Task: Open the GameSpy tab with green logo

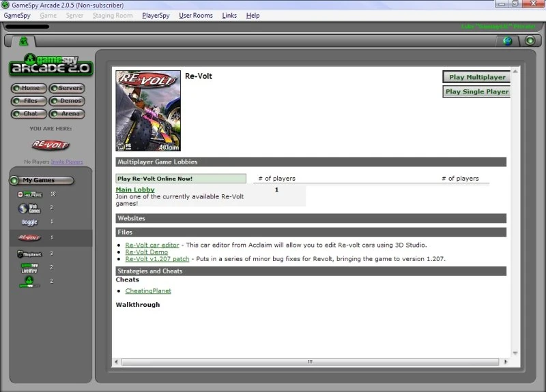Action: pyautogui.click(x=23, y=42)
